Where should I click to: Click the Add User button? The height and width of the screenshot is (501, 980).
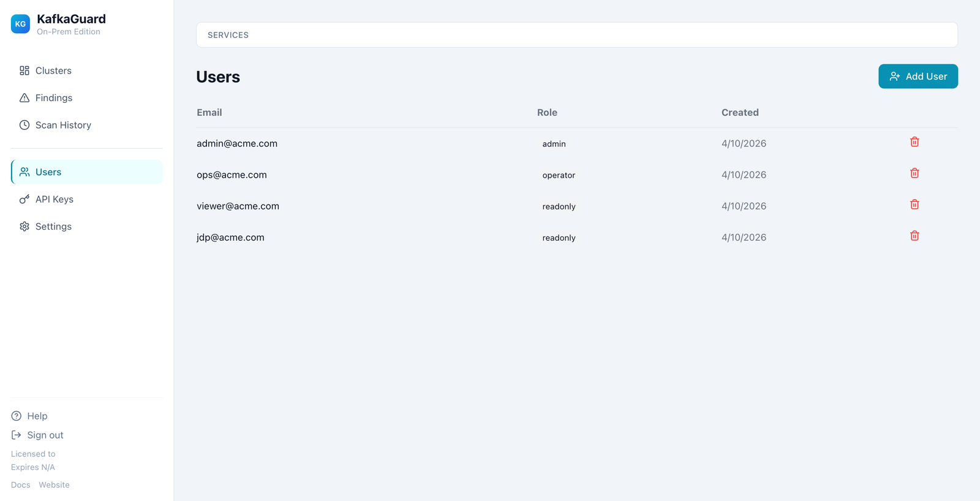pyautogui.click(x=918, y=77)
